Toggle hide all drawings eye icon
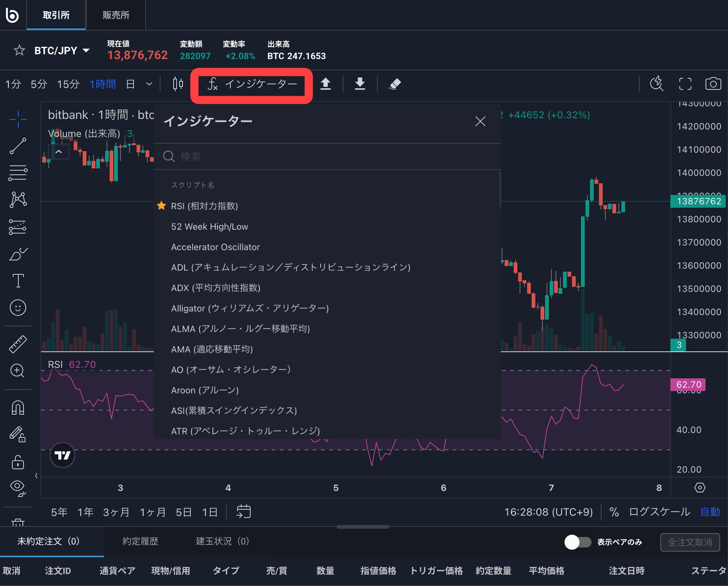 pos(18,488)
